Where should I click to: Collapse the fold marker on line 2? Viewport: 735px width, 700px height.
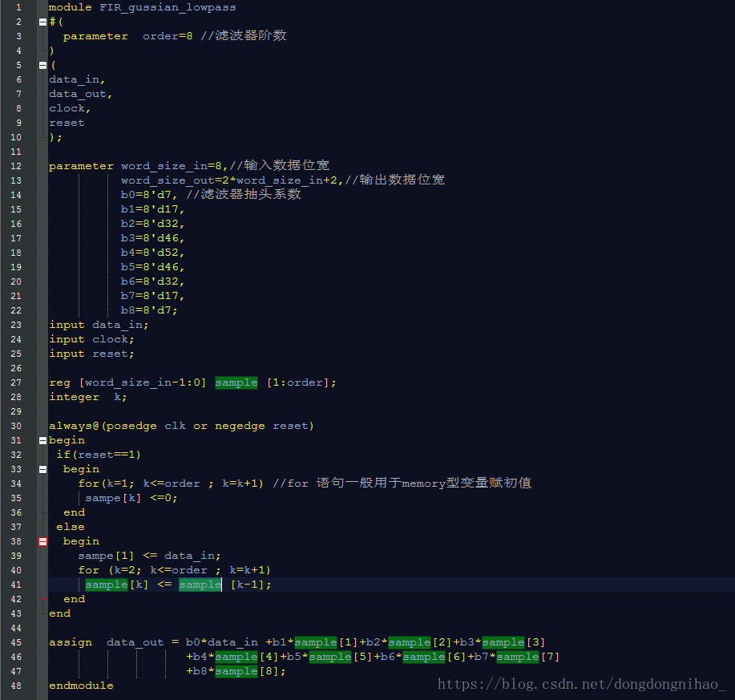click(42, 22)
